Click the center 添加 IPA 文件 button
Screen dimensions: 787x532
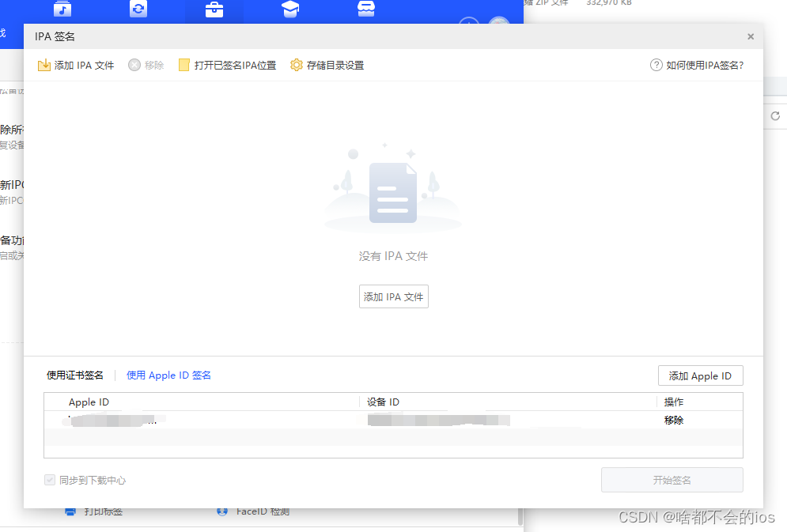pos(394,296)
